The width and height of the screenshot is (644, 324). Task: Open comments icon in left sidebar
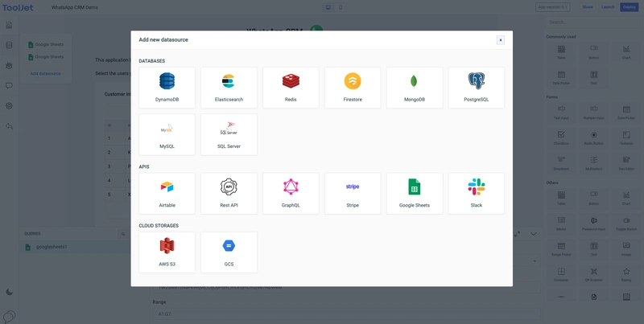(x=9, y=86)
